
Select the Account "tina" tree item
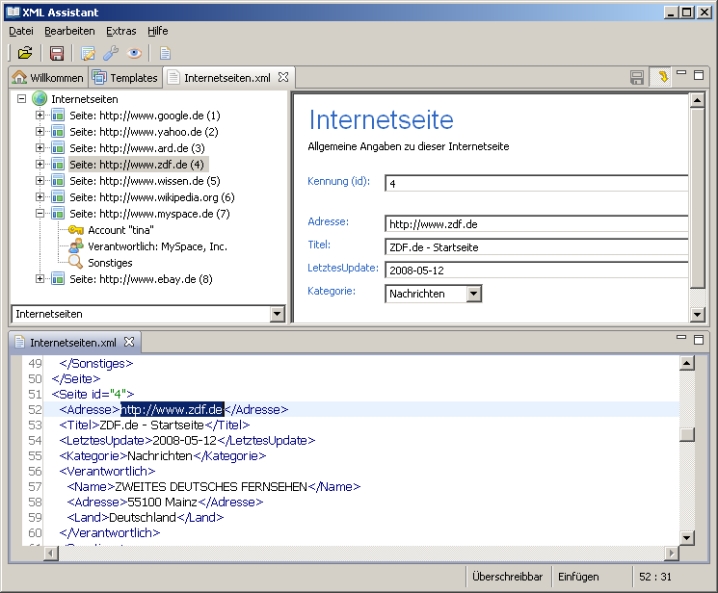click(x=120, y=230)
